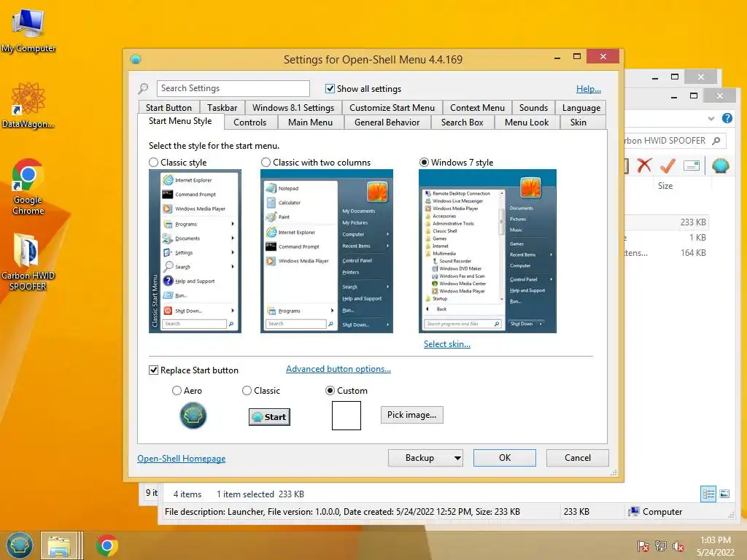
Task: Open the Context Menu tab
Action: [x=477, y=108]
